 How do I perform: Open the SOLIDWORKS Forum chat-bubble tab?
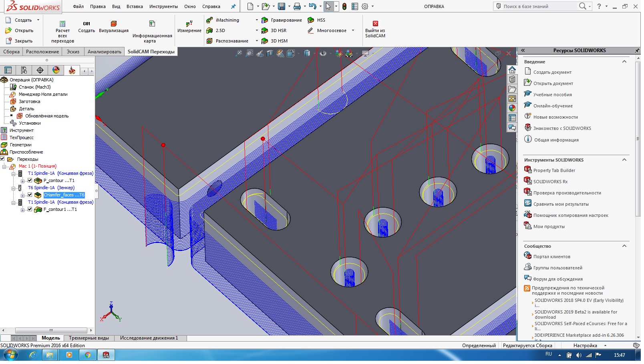coord(512,127)
